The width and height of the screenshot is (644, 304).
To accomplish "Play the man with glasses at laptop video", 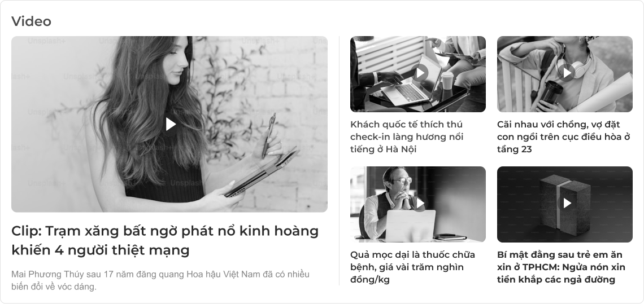I will point(420,203).
